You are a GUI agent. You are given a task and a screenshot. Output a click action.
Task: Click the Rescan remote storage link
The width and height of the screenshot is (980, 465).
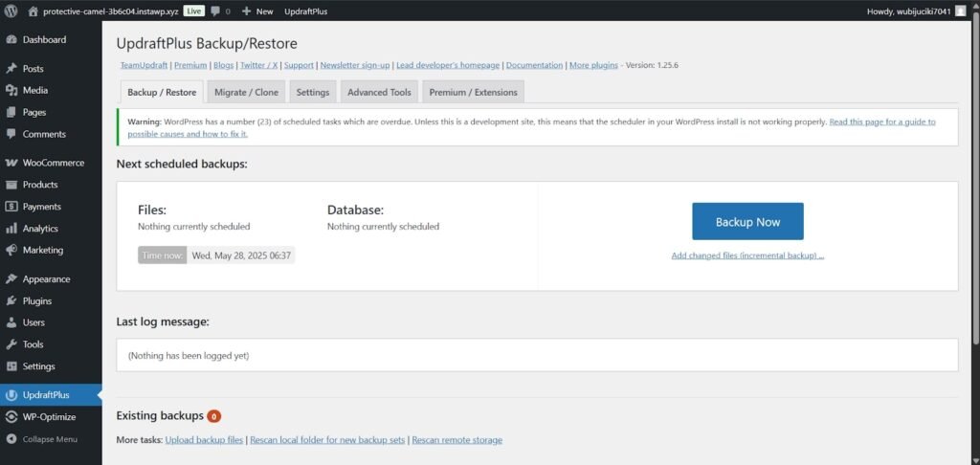(457, 440)
